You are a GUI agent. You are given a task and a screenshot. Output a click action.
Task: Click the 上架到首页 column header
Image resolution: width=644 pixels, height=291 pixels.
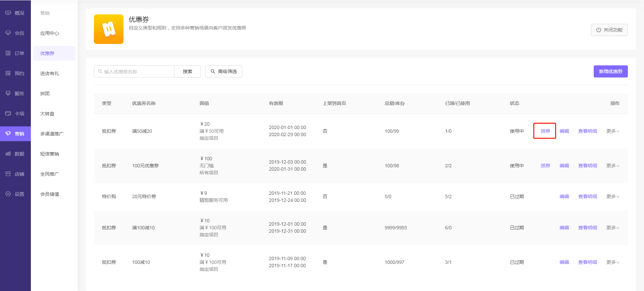point(334,103)
